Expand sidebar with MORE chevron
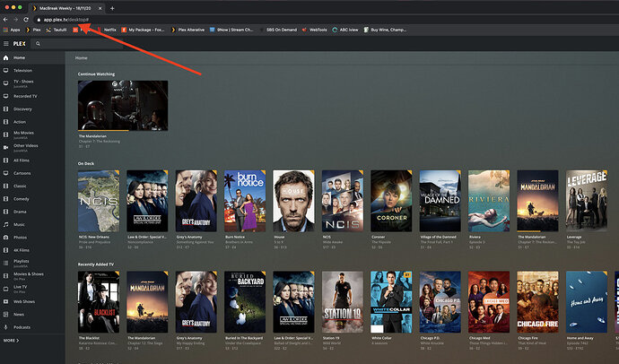Screen dimensions: 619x364 [x=11, y=341]
